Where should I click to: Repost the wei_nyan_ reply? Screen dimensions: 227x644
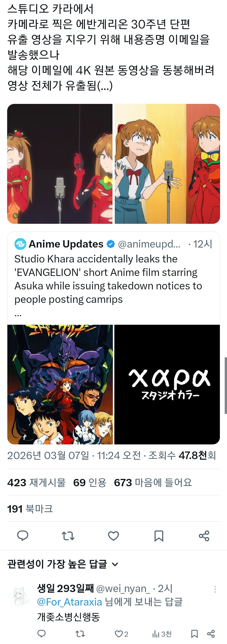[80, 633]
